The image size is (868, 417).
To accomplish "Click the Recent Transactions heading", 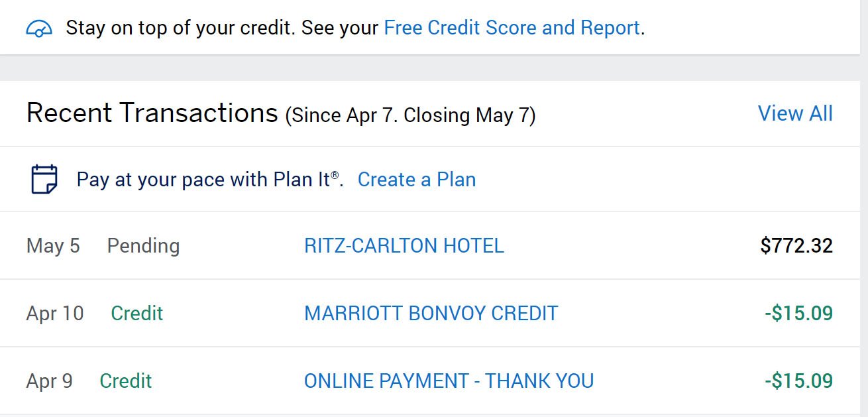I will (152, 113).
